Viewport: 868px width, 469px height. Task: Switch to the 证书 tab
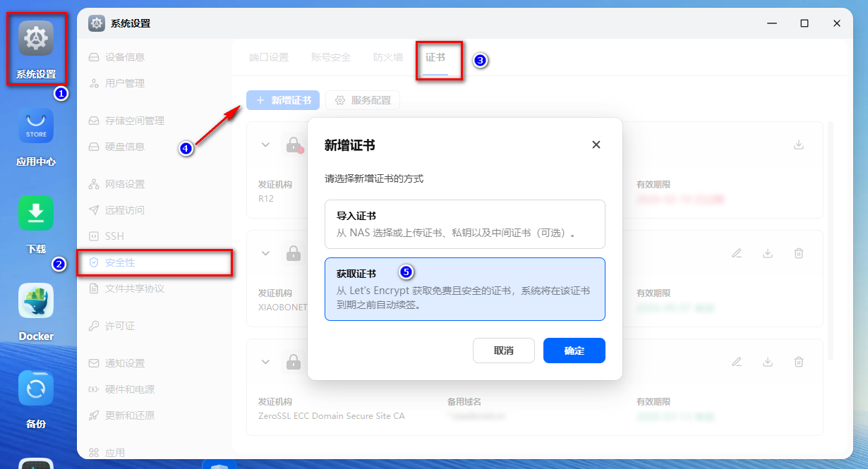click(x=435, y=57)
